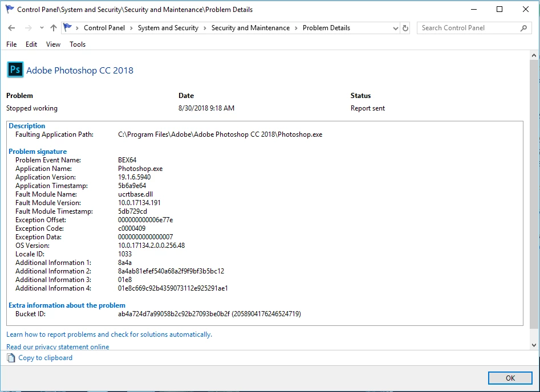Click Additional Information 4 hash value
540x392 pixels.
[x=173, y=288]
